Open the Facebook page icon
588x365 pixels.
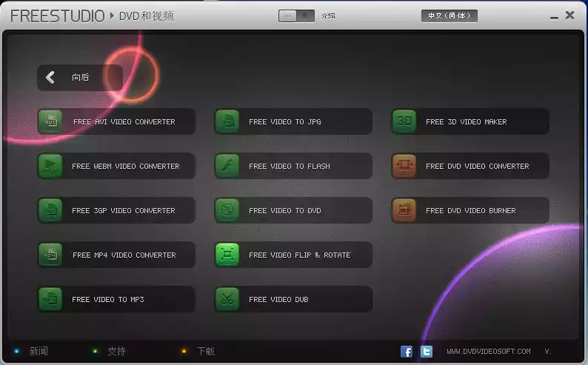407,352
